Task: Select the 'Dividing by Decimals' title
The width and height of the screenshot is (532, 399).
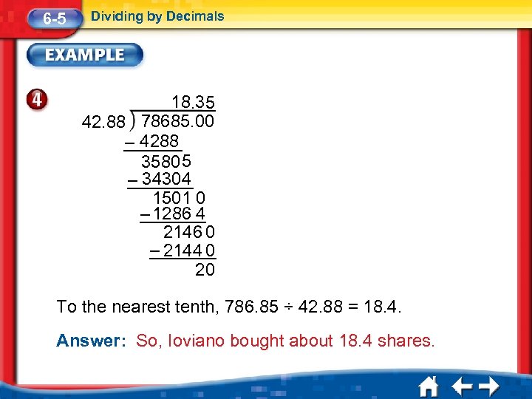Action: point(157,16)
